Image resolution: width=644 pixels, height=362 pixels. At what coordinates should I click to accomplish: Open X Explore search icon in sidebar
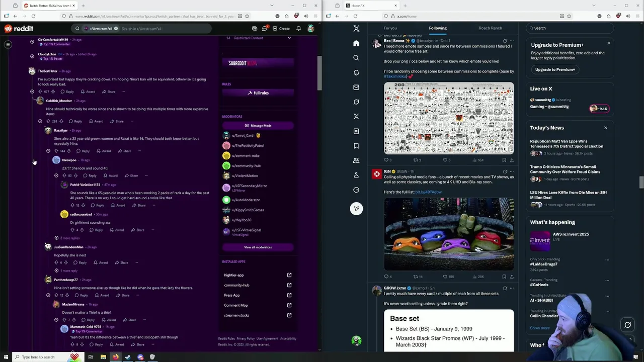coord(356,58)
